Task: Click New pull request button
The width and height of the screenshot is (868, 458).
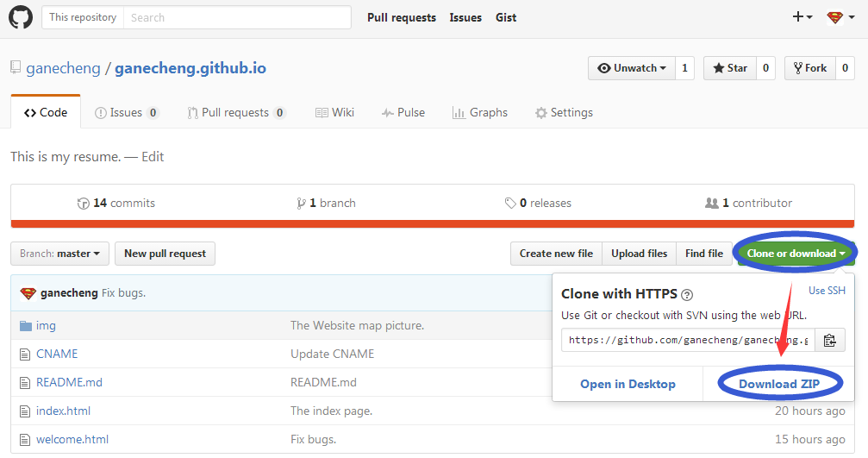Action: [165, 254]
